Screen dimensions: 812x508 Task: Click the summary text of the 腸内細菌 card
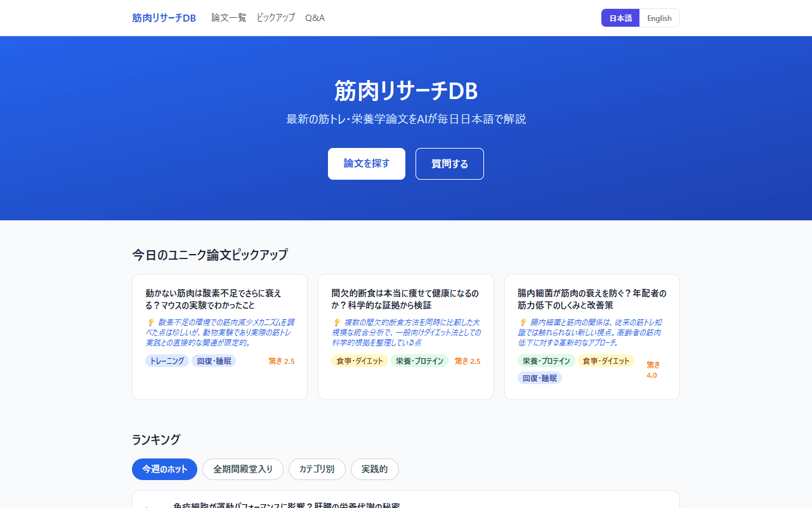click(x=592, y=333)
